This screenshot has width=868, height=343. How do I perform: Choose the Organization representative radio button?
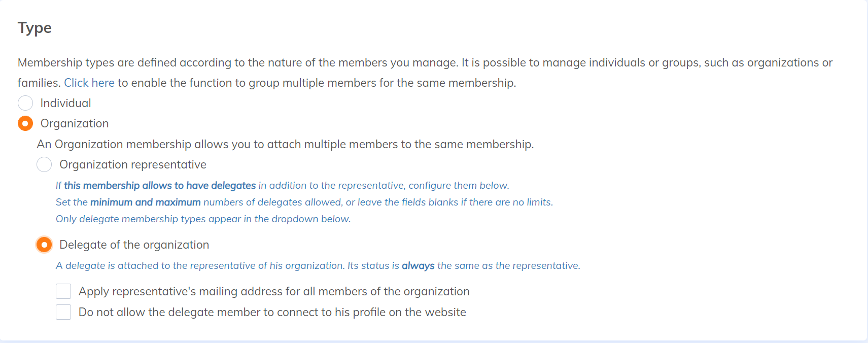click(x=44, y=164)
